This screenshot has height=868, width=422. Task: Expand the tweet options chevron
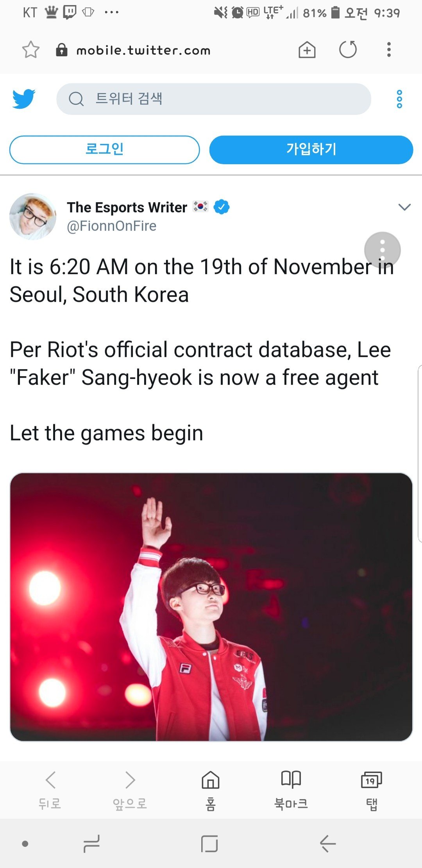pyautogui.click(x=404, y=207)
